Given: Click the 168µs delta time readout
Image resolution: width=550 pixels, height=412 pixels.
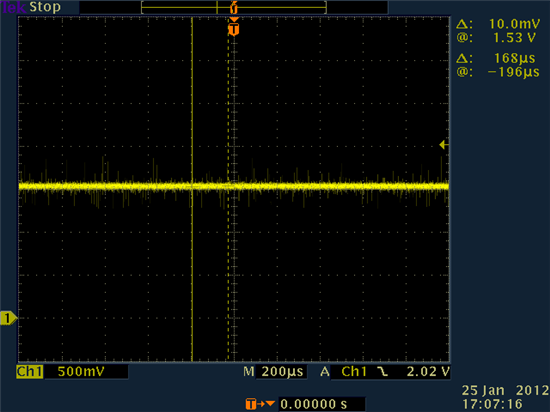Looking at the screenshot, I should pos(514,58).
